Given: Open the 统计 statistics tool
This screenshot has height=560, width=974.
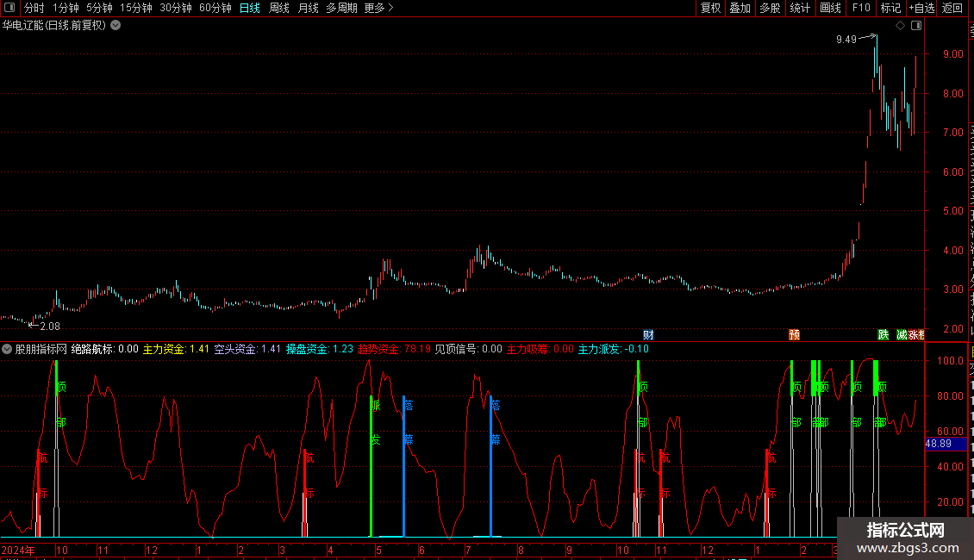Looking at the screenshot, I should [x=799, y=8].
